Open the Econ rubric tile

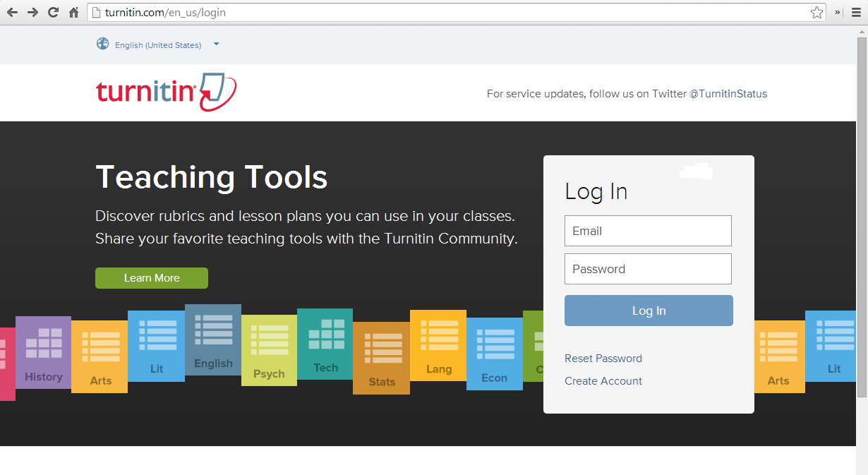pos(495,354)
